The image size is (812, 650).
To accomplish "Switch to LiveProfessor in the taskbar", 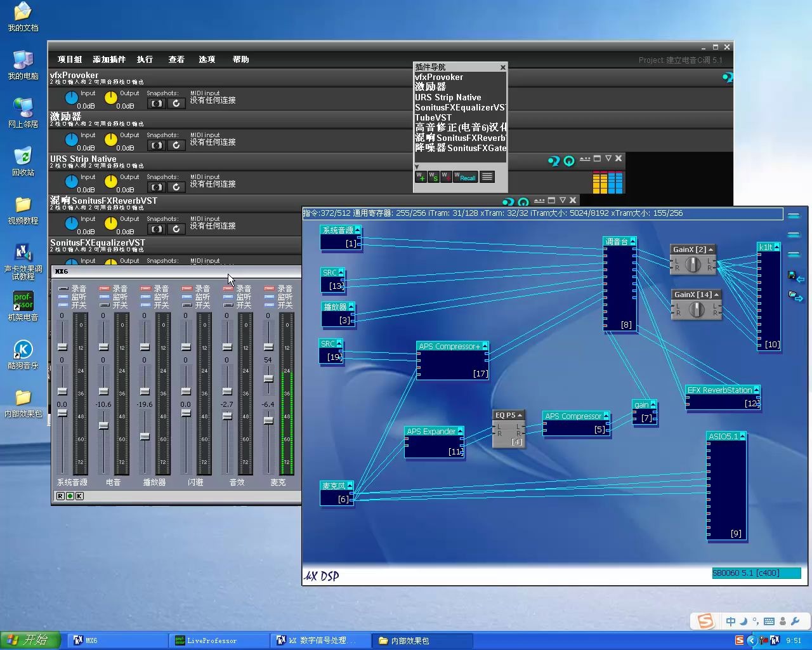I will (219, 640).
